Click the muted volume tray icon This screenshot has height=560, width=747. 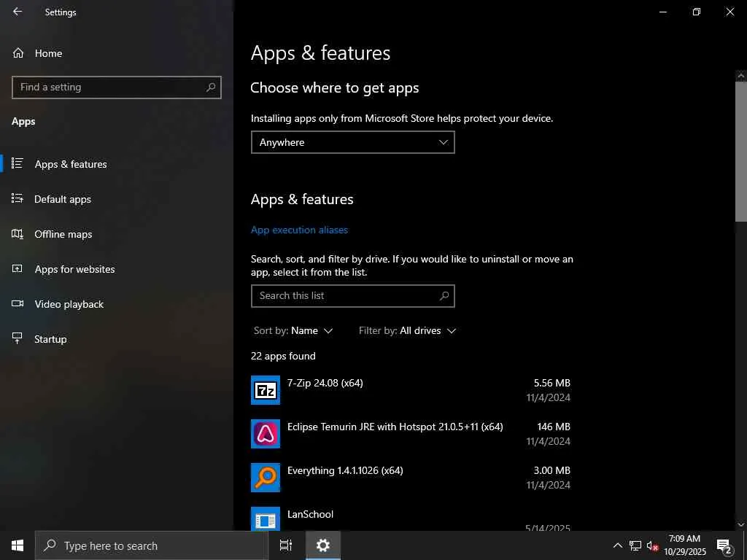click(x=652, y=545)
